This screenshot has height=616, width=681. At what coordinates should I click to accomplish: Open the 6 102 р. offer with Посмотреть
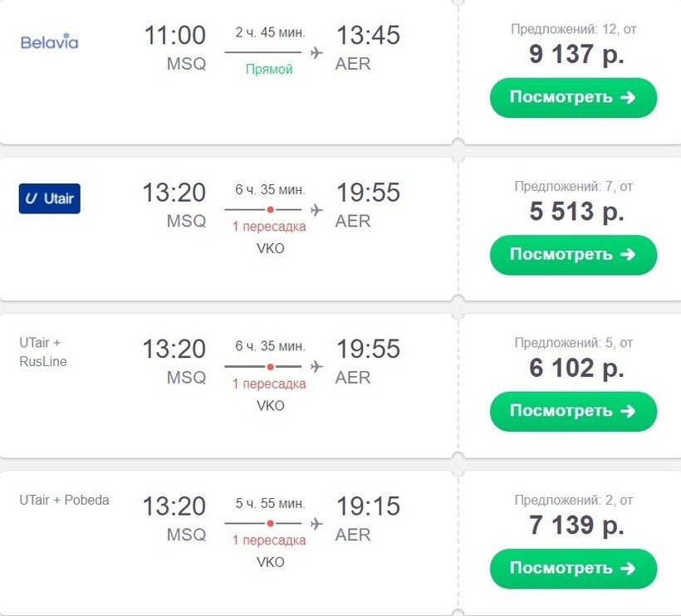coord(573,411)
